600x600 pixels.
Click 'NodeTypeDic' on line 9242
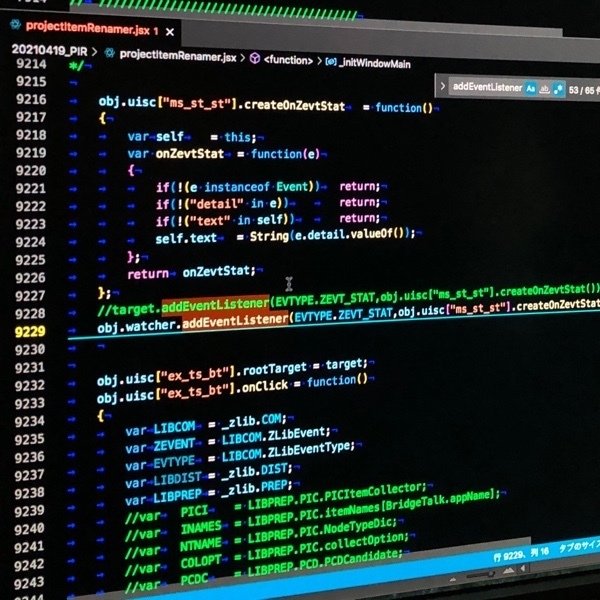pos(360,527)
